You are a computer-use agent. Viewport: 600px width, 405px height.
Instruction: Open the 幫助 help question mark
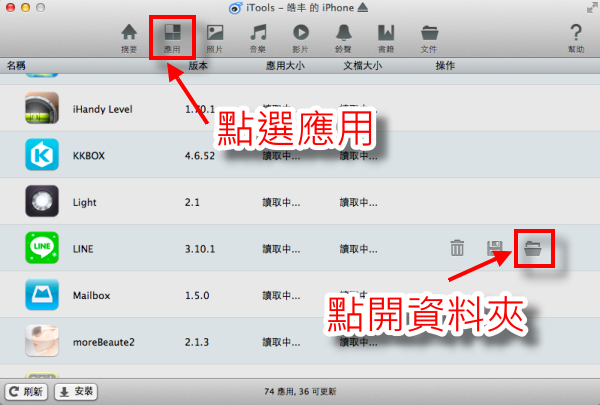[x=576, y=38]
